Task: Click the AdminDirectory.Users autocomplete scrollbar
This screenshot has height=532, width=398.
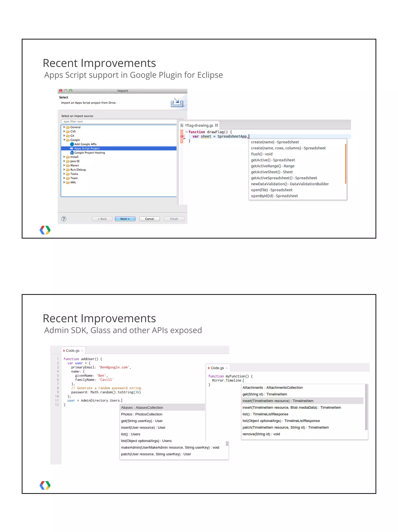Action: [227, 443]
